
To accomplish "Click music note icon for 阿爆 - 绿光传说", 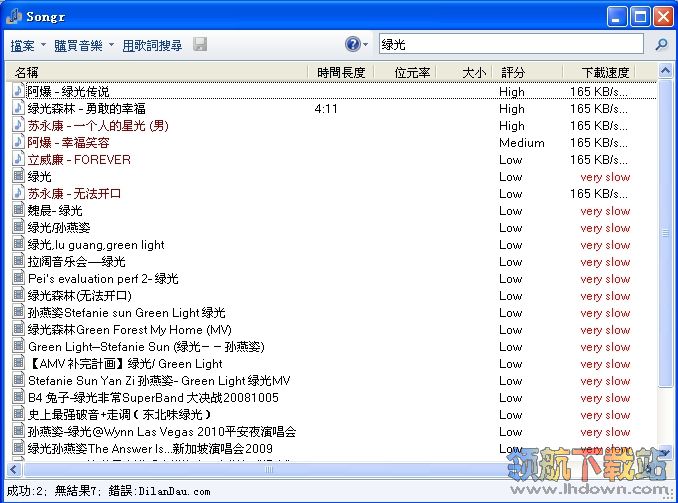I will 18,91.
